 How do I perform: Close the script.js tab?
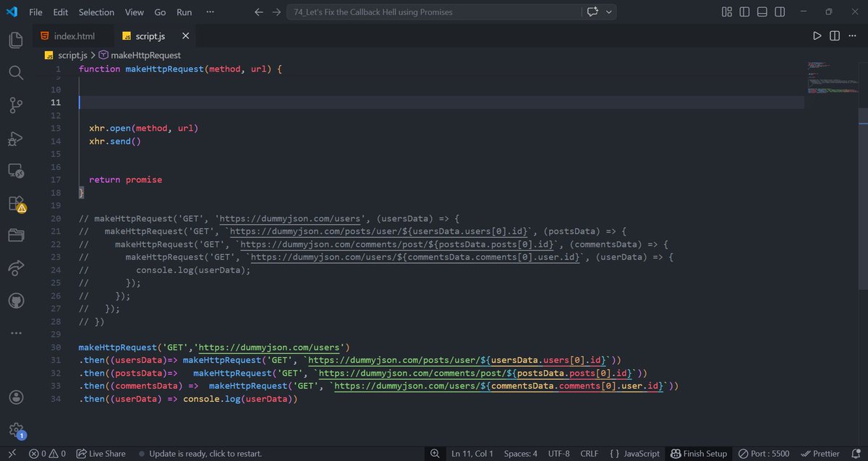[x=186, y=36]
